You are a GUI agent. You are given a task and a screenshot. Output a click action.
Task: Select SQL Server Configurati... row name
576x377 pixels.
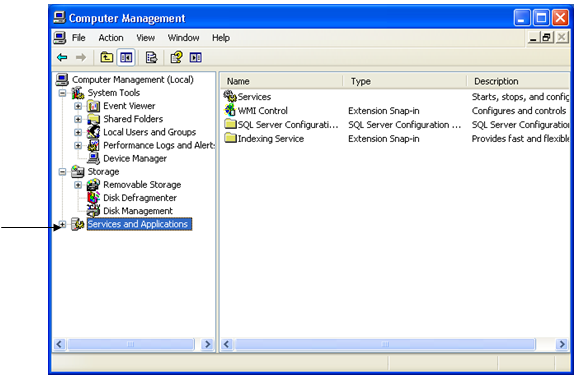tap(288, 125)
